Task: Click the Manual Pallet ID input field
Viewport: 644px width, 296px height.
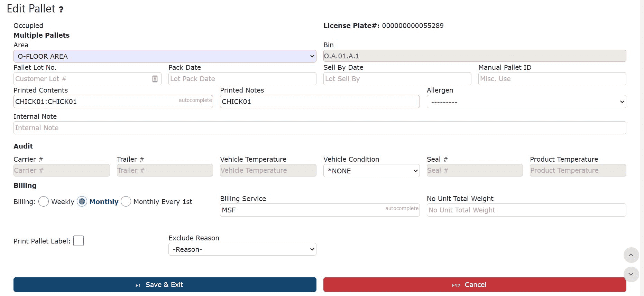Action: 552,79
